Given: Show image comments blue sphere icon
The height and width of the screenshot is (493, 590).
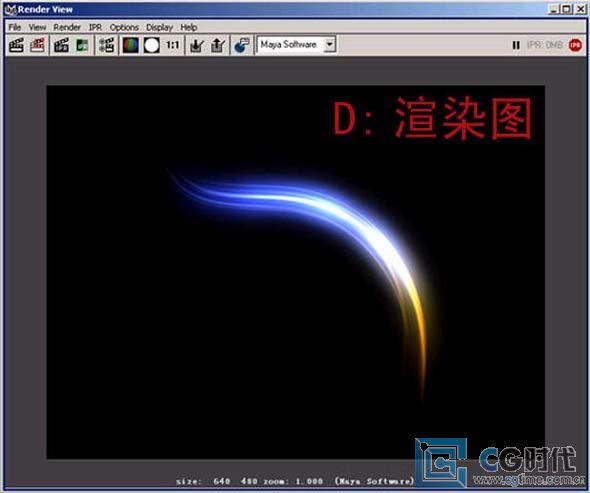Looking at the screenshot, I should (242, 45).
